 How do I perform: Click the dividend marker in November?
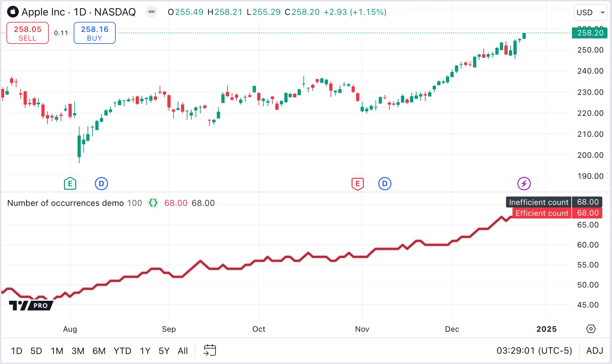click(385, 184)
